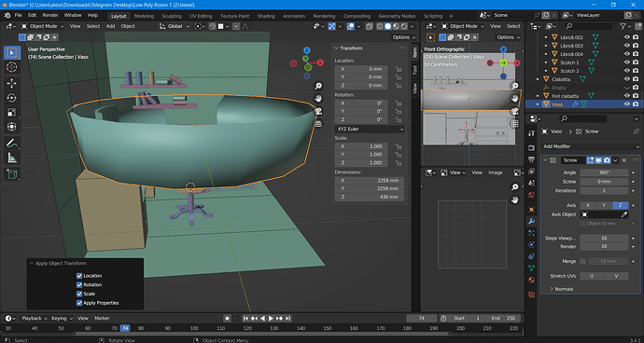644x343 pixels.
Task: Open Texture properties checkered tab icon
Action: (531, 295)
